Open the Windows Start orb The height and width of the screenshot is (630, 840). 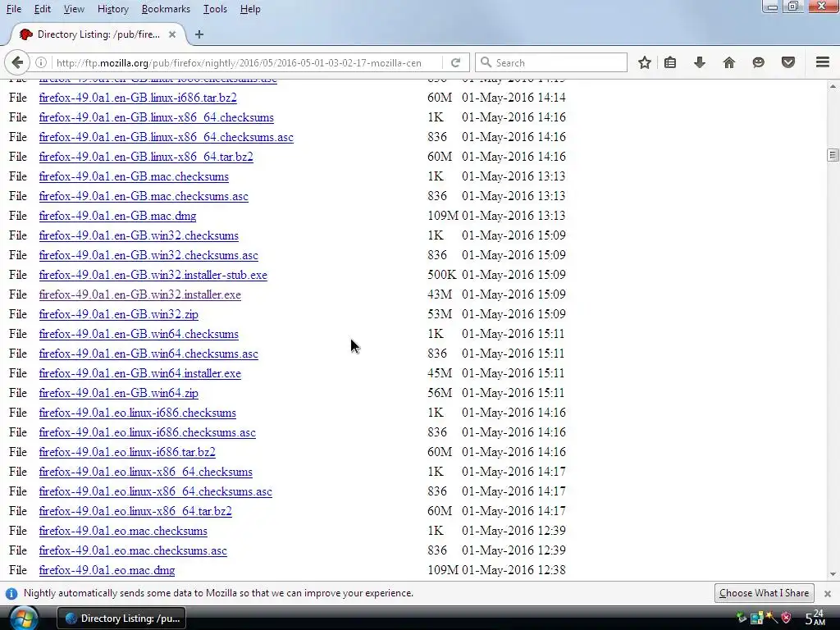(x=24, y=619)
